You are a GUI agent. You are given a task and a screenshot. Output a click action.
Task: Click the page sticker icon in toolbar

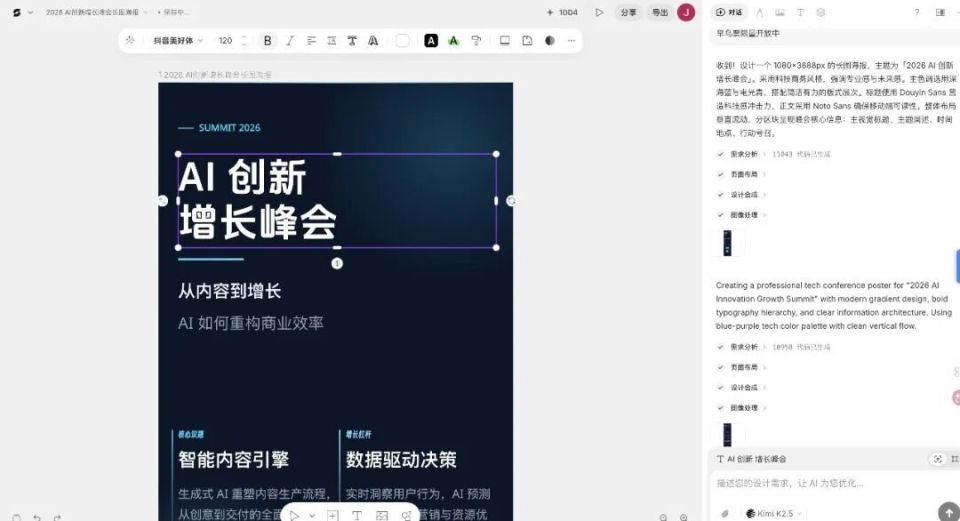click(527, 40)
